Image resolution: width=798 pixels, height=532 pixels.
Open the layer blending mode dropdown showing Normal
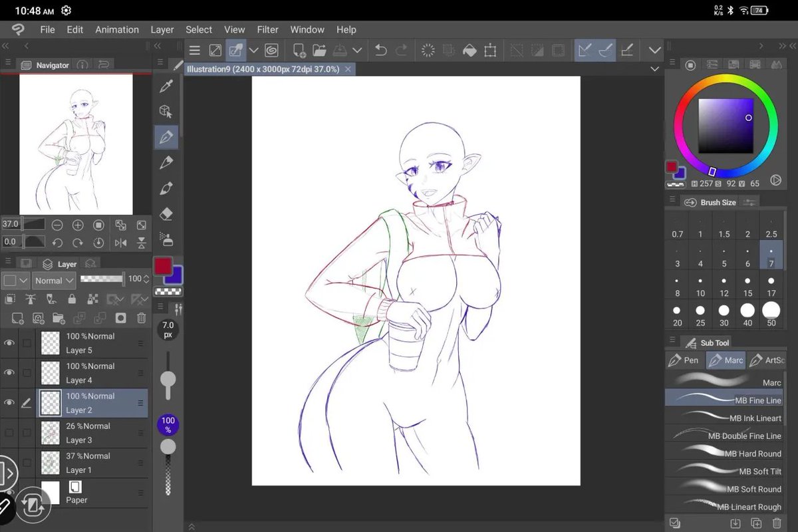(53, 280)
